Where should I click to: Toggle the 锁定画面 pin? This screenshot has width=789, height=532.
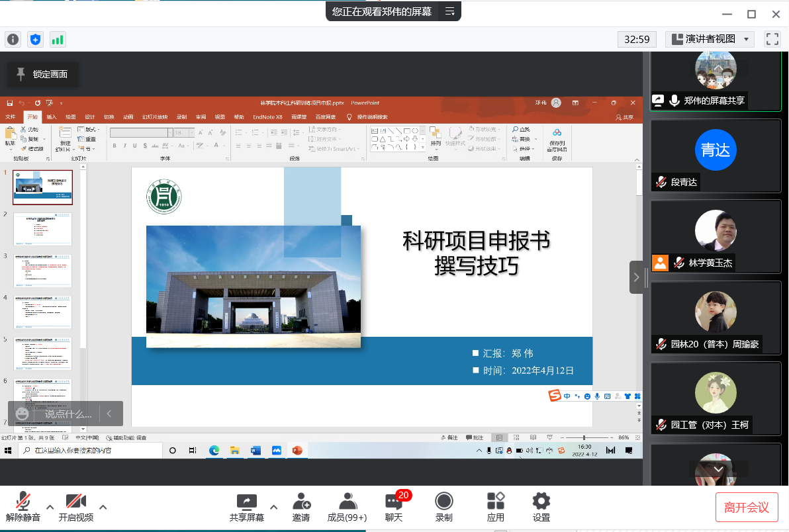tap(42, 74)
